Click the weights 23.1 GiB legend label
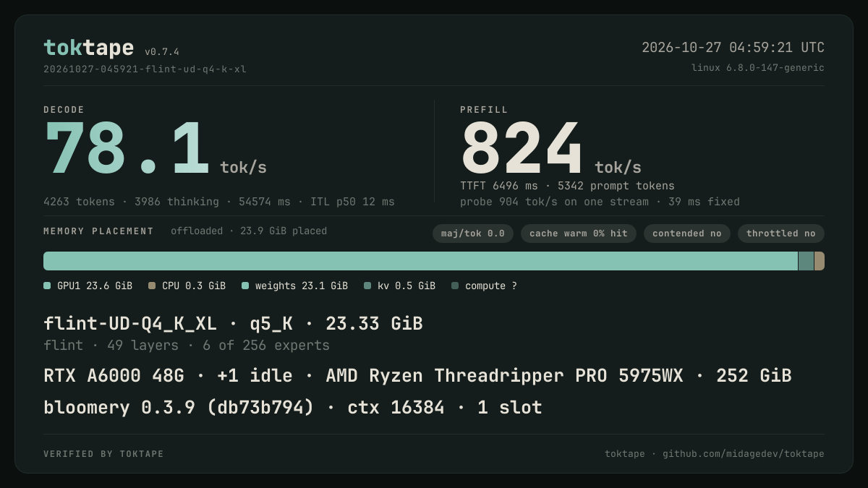Image resolution: width=868 pixels, height=488 pixels. coord(302,286)
